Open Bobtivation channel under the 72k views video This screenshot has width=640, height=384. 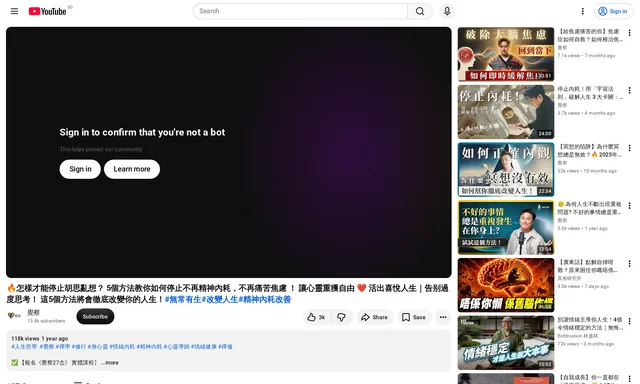[578, 336]
